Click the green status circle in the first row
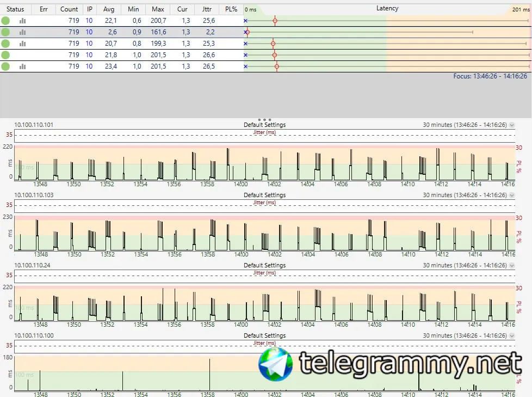 tap(5, 21)
